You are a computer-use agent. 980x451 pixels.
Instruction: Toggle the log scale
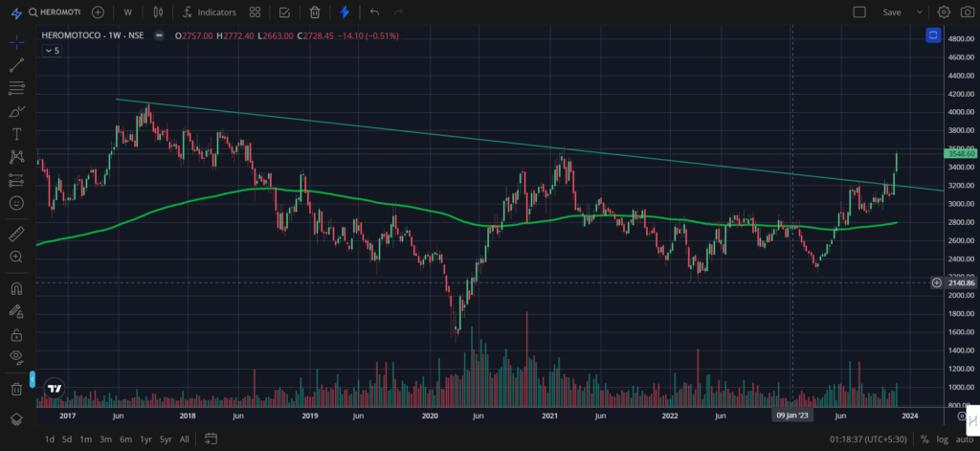[942, 440]
